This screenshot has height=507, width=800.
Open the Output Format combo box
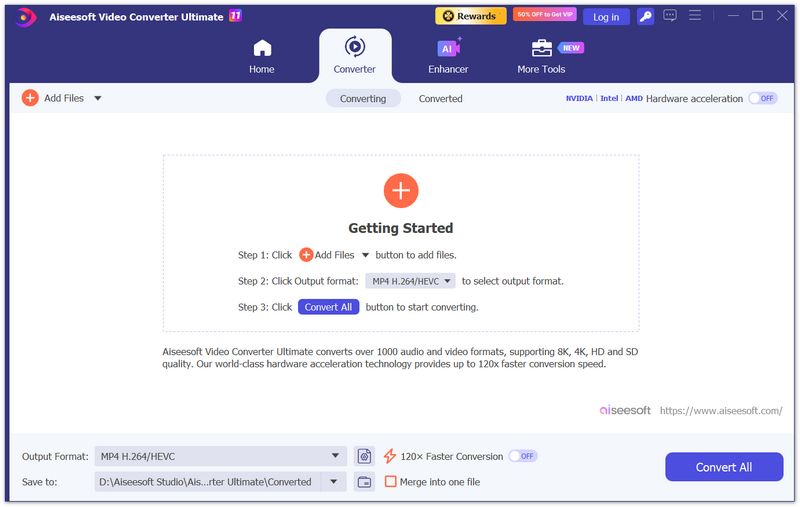coord(220,457)
